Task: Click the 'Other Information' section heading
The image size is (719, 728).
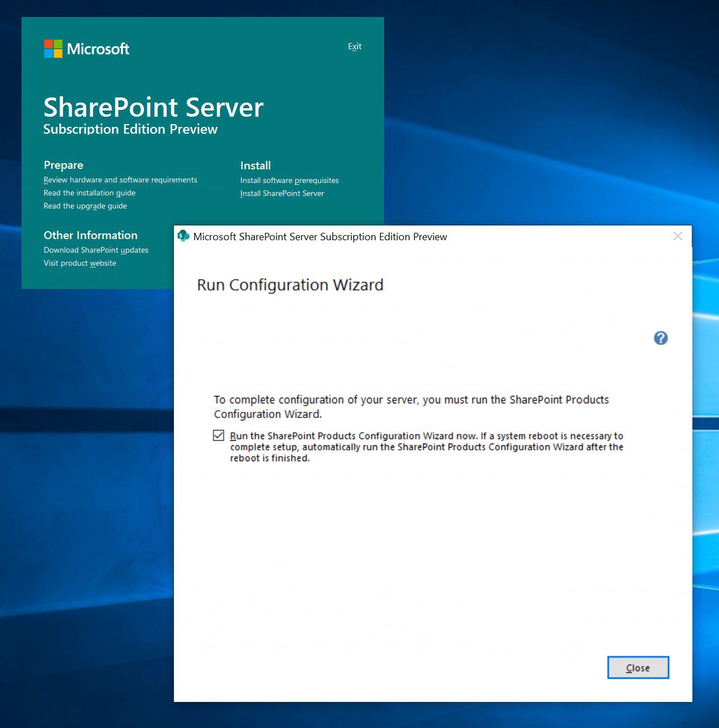Action: click(91, 235)
